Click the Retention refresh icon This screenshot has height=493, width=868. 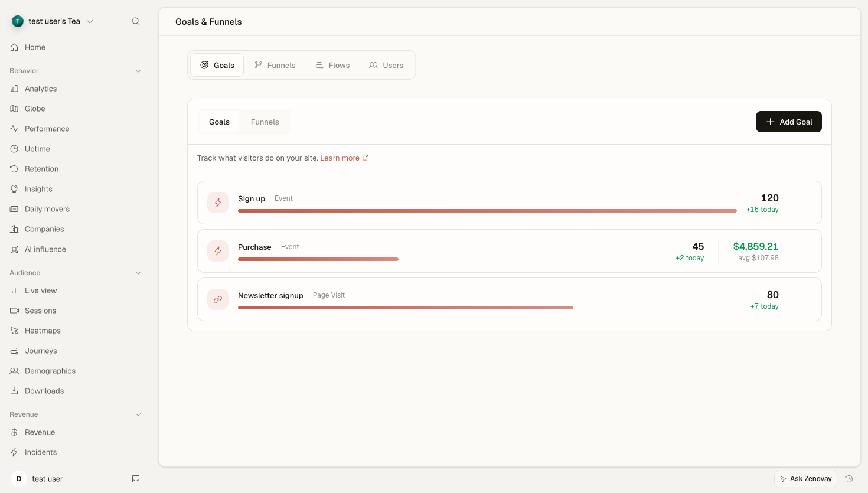click(x=14, y=169)
